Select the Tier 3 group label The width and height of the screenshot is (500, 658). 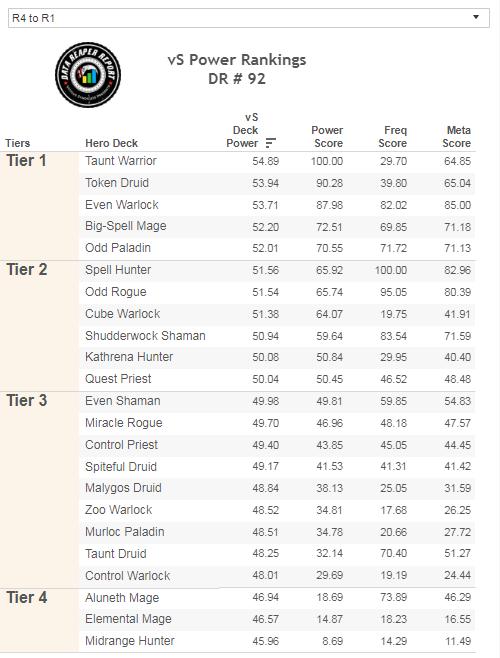pos(26,401)
